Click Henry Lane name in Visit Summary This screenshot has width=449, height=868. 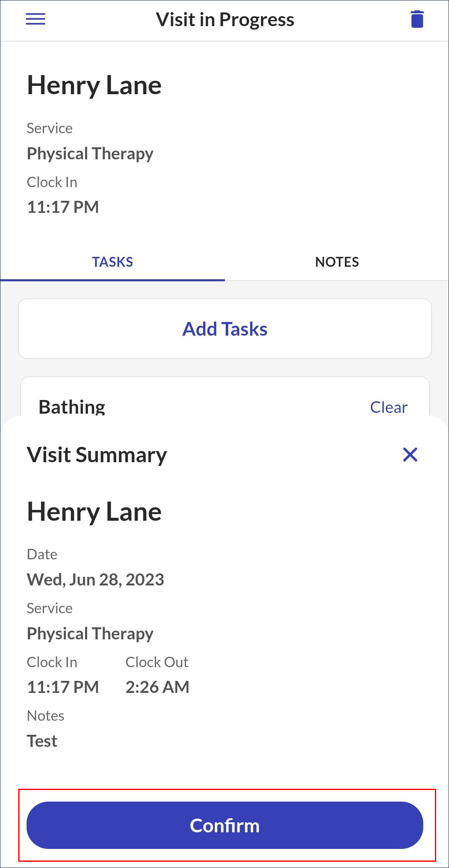[x=94, y=512]
